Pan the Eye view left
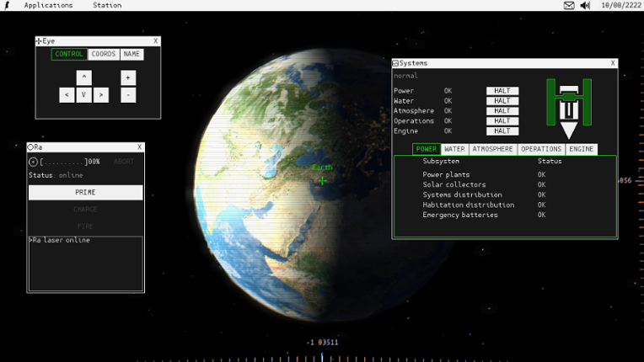The height and width of the screenshot is (362, 644). point(67,95)
